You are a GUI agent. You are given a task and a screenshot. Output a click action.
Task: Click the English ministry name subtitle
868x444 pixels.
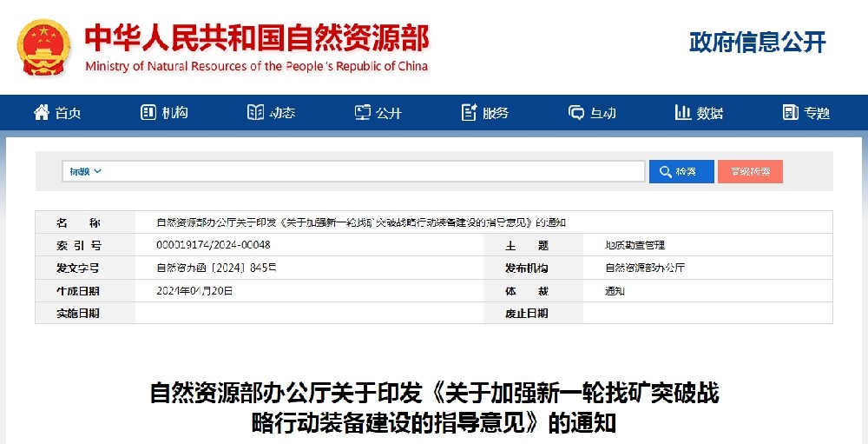pos(257,67)
